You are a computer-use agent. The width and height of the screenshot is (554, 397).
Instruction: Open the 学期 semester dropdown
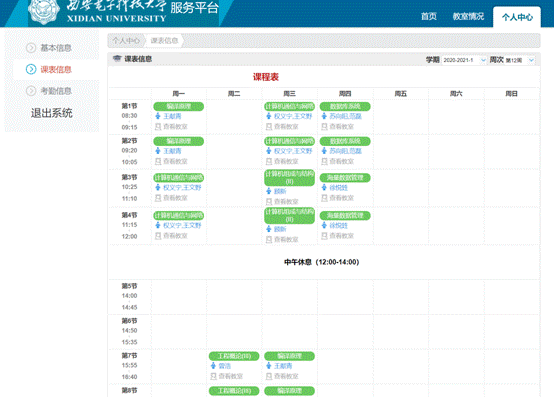click(465, 60)
